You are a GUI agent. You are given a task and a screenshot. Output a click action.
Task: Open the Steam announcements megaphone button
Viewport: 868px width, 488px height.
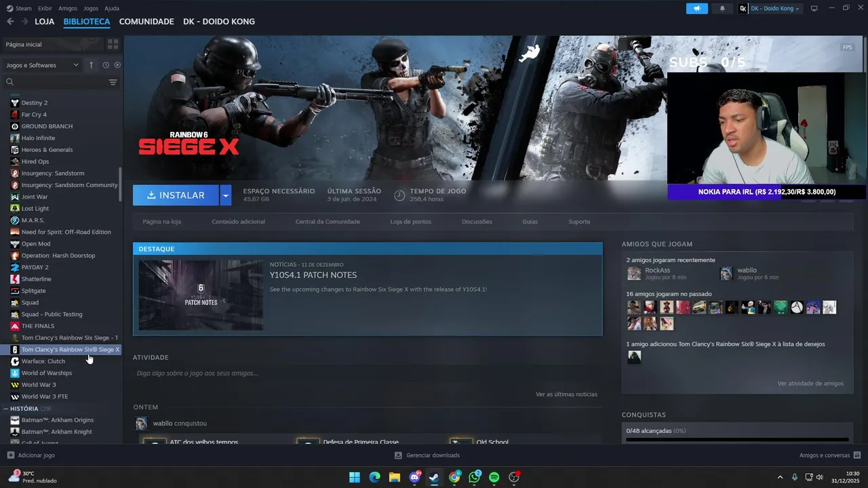[x=696, y=8]
